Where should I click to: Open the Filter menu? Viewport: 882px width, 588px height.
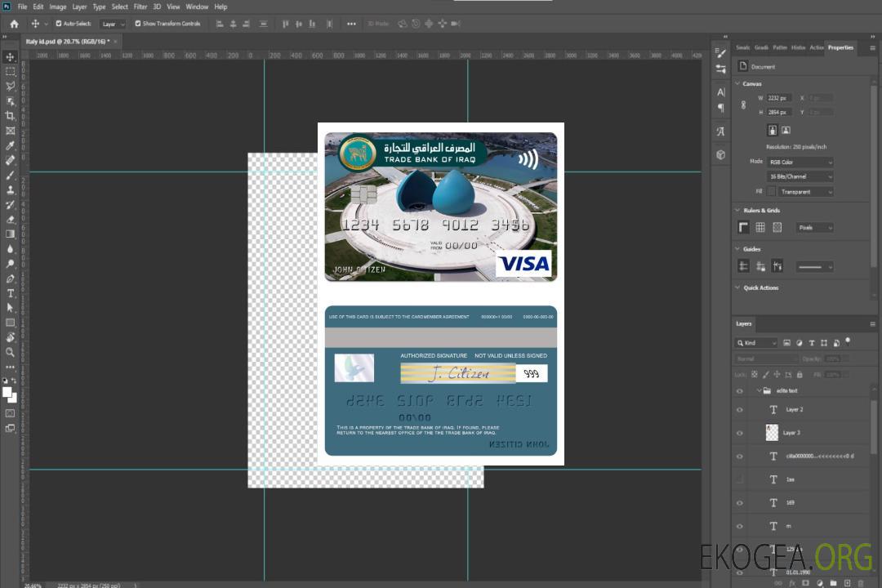(x=140, y=7)
